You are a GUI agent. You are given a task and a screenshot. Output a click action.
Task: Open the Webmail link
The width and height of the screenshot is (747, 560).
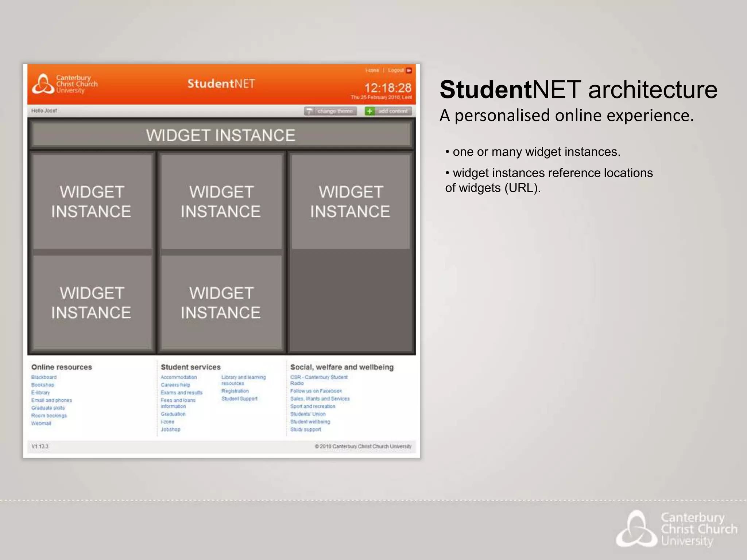[41, 423]
